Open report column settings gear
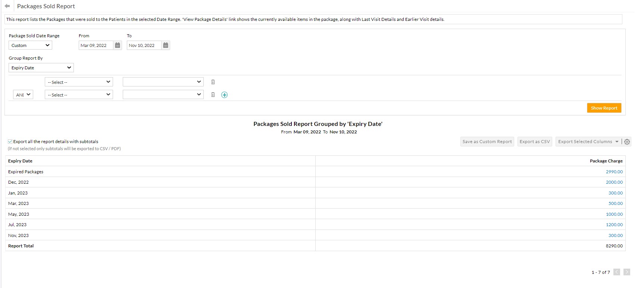The height and width of the screenshot is (288, 644). pos(627,142)
